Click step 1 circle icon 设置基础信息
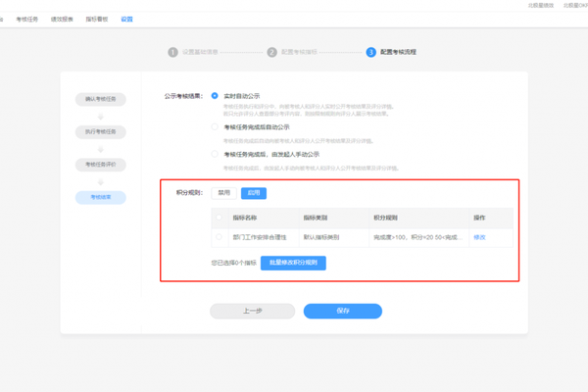This screenshot has width=588, height=392. click(x=173, y=52)
